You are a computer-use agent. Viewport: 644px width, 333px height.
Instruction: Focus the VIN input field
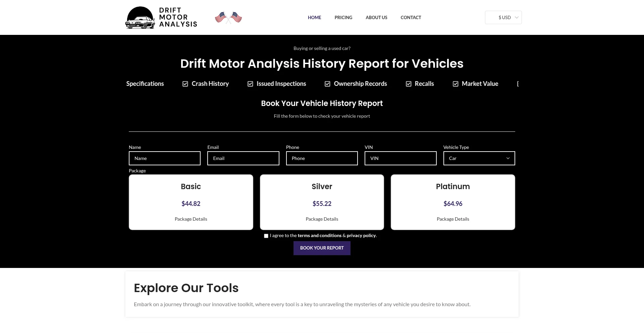pyautogui.click(x=400, y=158)
